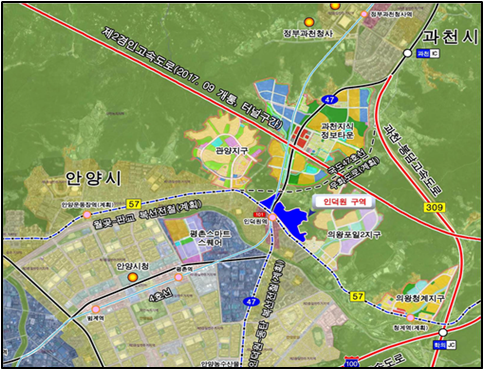Viewport: 484px width, 370px height.
Task: Click the 안양농수산물 label at bottom
Action: [x=220, y=364]
